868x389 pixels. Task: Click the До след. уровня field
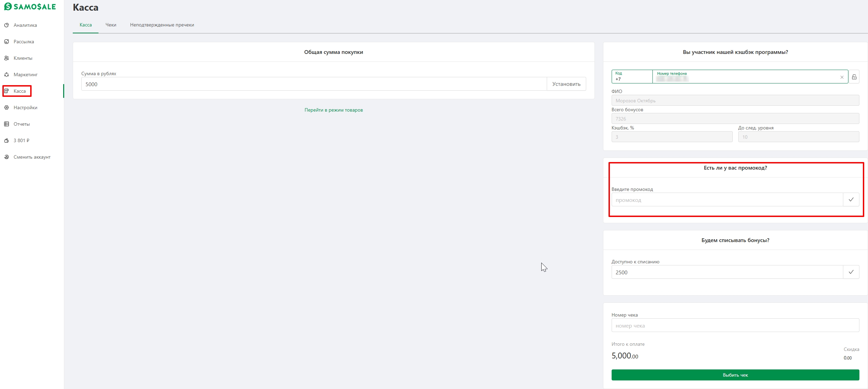pos(799,137)
